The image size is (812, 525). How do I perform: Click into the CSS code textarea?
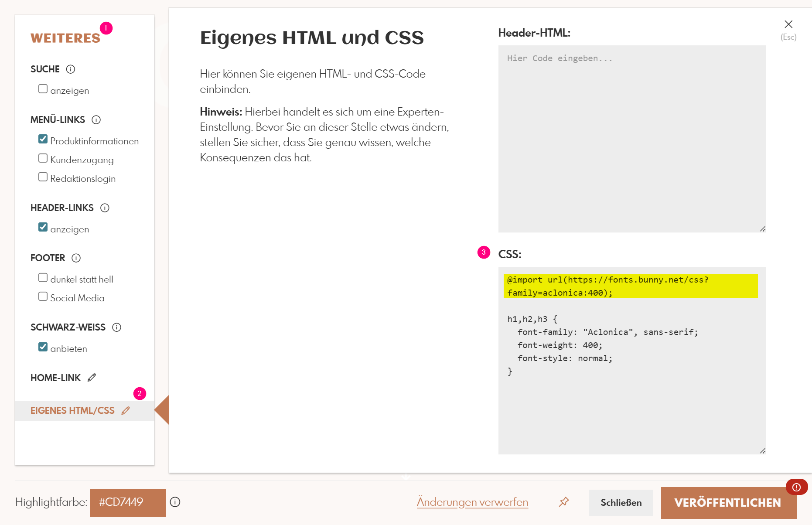[632, 361]
